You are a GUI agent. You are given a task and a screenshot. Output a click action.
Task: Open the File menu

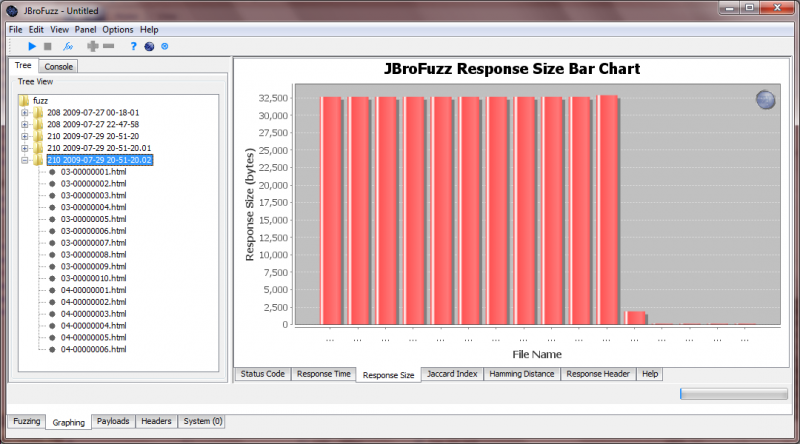15,30
